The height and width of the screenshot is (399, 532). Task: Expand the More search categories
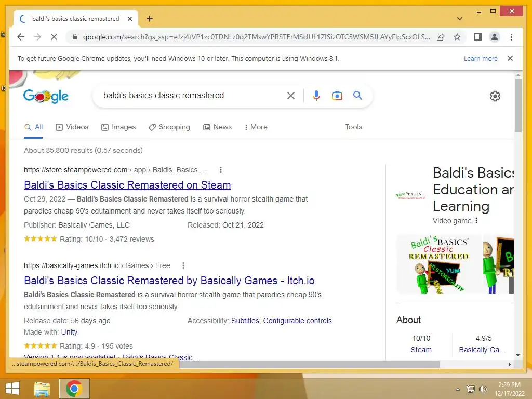pyautogui.click(x=256, y=127)
